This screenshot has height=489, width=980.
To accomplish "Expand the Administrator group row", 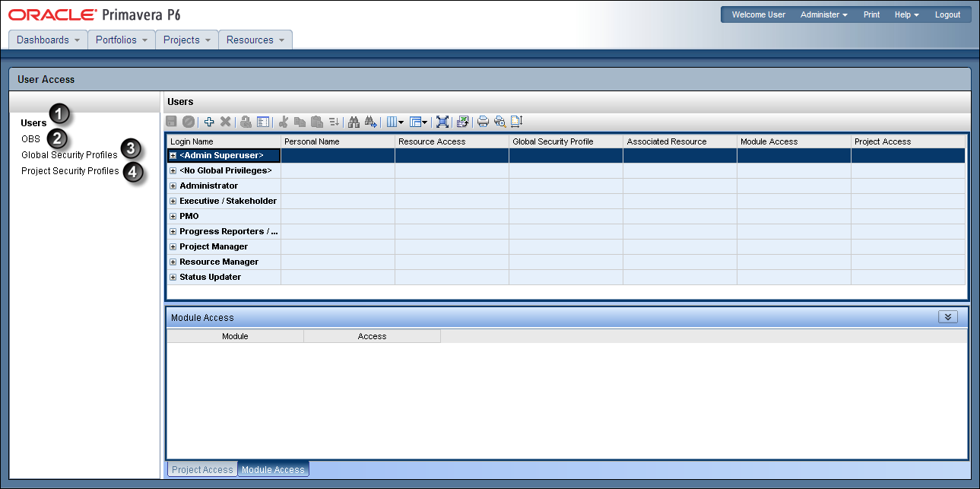I will pos(173,186).
